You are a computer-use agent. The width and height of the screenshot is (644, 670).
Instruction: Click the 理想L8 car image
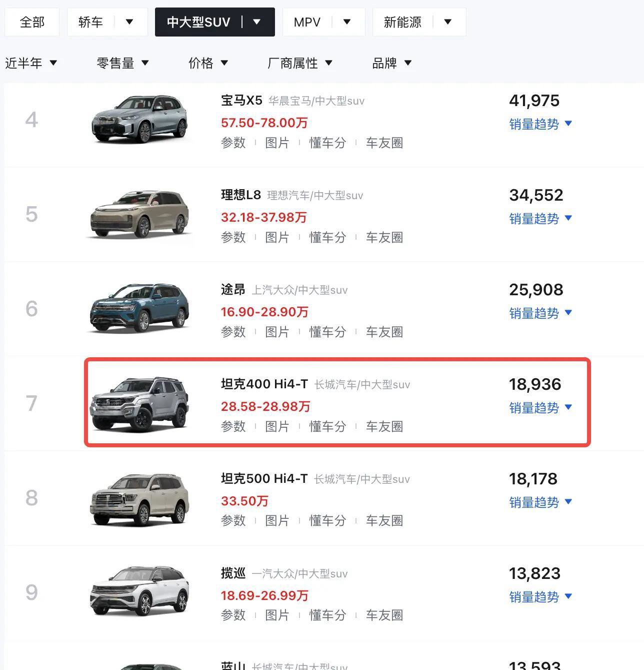click(x=139, y=214)
